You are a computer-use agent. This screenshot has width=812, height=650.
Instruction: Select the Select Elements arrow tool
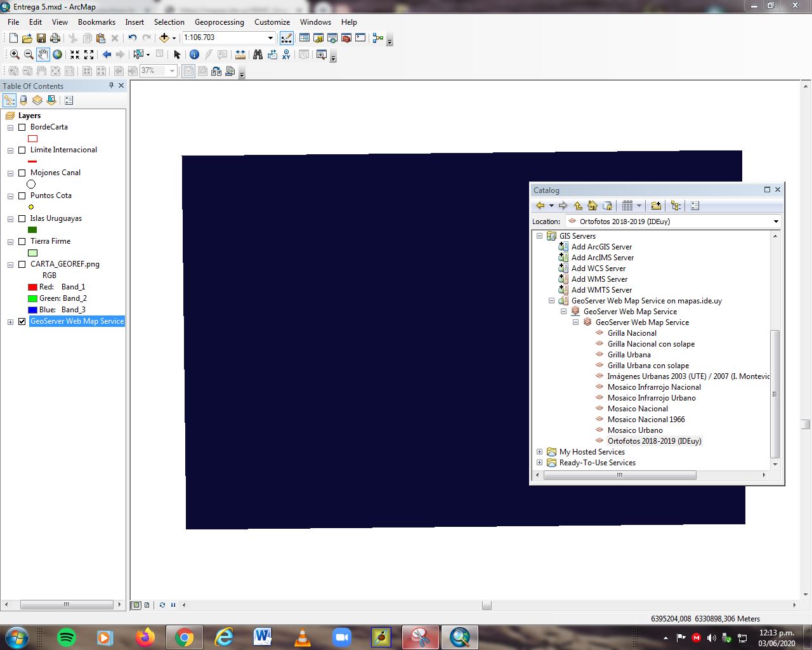(177, 55)
